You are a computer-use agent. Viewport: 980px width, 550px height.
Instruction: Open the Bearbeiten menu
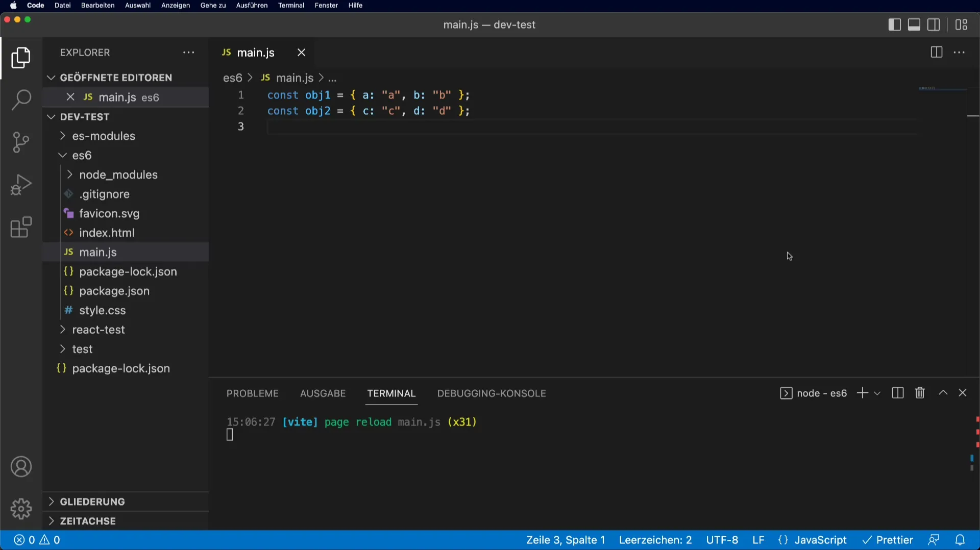coord(97,6)
